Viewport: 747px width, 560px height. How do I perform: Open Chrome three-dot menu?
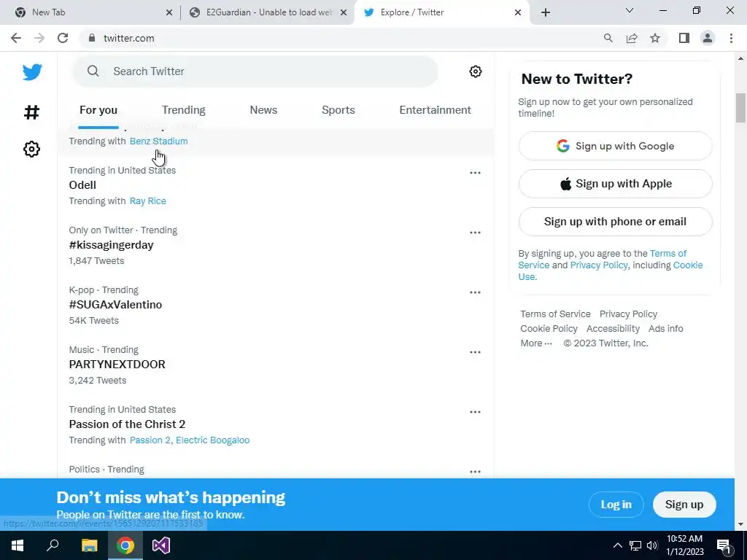tap(731, 38)
